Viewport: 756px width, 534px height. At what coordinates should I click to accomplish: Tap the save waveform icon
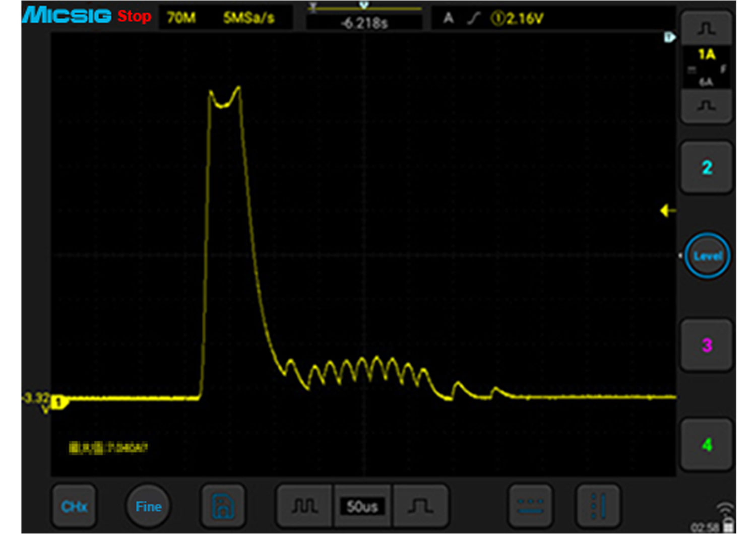coord(222,506)
